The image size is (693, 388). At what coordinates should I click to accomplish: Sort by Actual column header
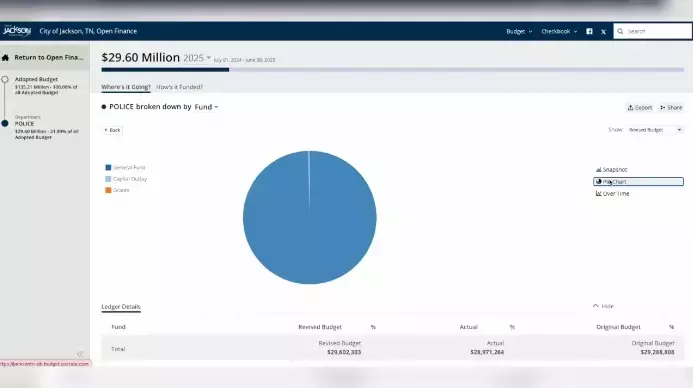(x=468, y=327)
